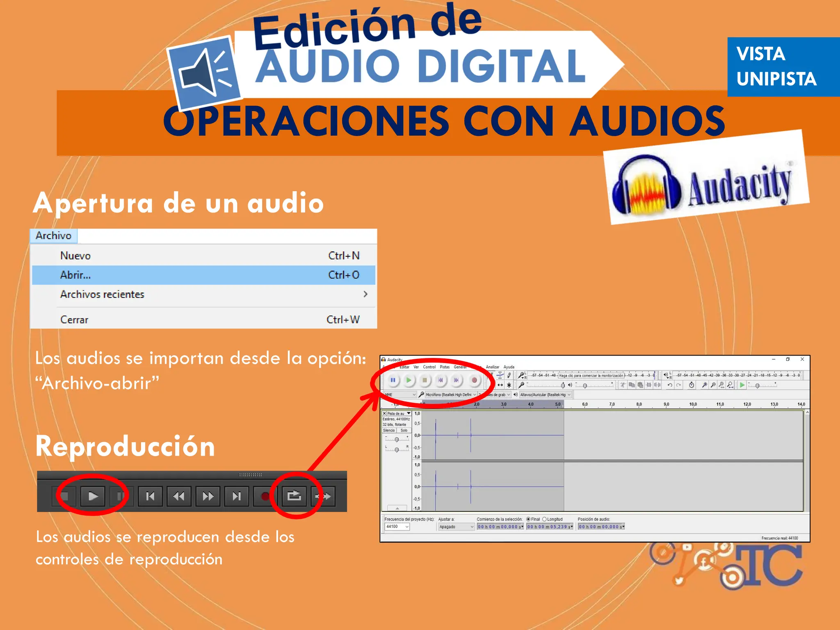
Task: Open the 44100 project frequency dropdown
Action: pos(397,527)
